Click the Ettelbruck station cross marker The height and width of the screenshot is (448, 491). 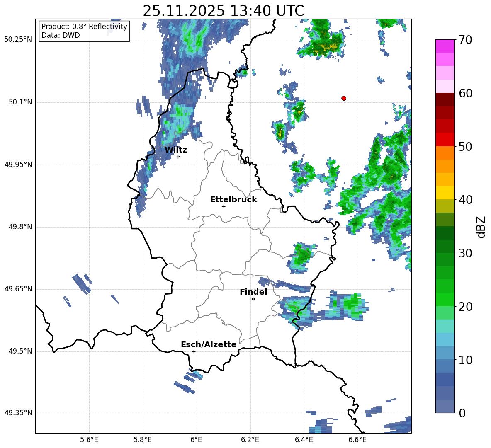224,206
